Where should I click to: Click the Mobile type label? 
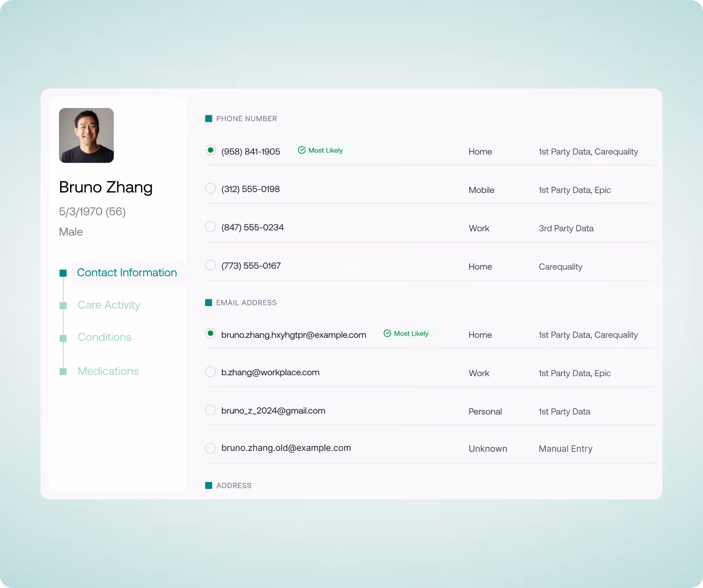click(482, 190)
